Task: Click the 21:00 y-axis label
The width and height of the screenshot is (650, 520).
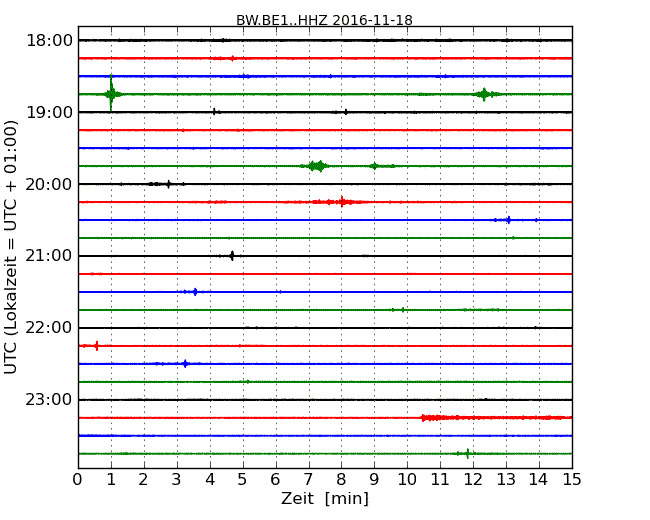Action: coord(50,256)
